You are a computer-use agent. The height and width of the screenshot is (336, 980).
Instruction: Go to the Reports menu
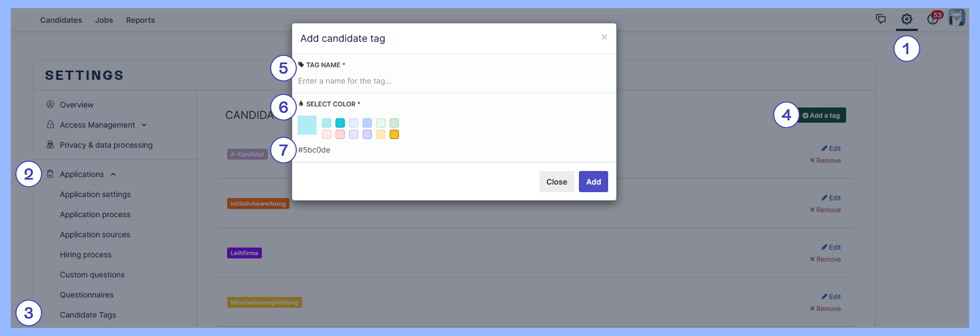[x=140, y=20]
